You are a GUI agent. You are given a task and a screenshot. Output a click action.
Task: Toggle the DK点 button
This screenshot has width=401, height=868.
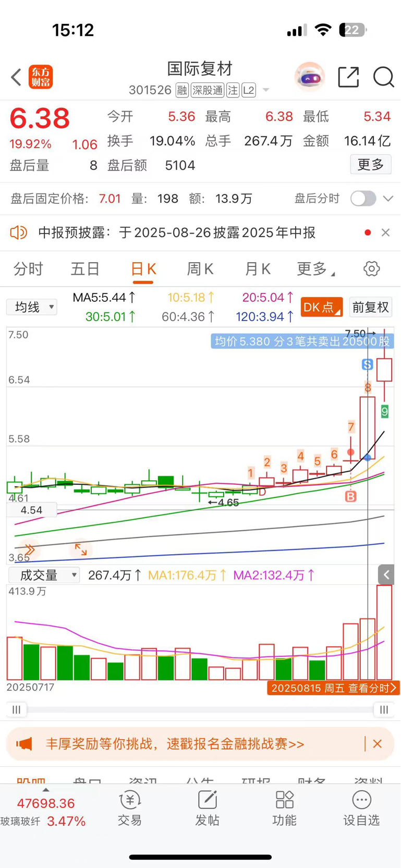pyautogui.click(x=322, y=307)
